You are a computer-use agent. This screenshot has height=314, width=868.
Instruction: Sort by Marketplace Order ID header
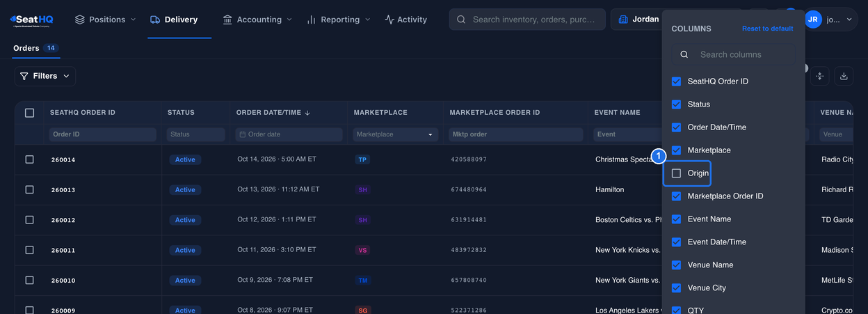[x=495, y=113]
